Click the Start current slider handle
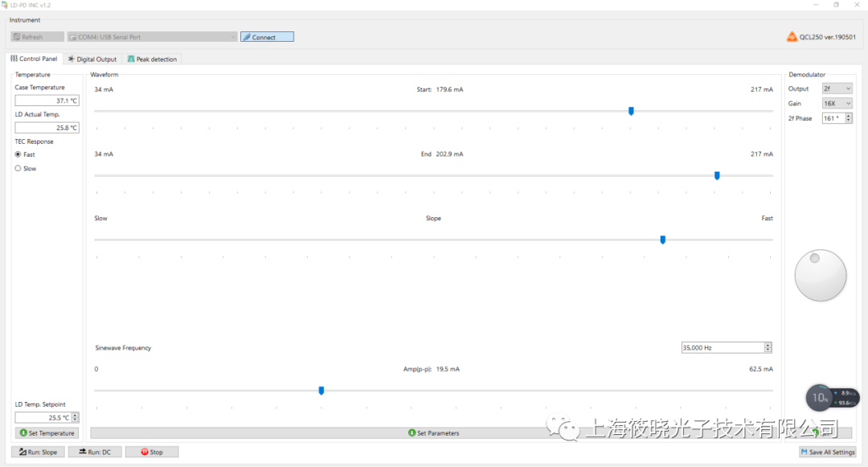The image size is (868, 467). tap(631, 111)
